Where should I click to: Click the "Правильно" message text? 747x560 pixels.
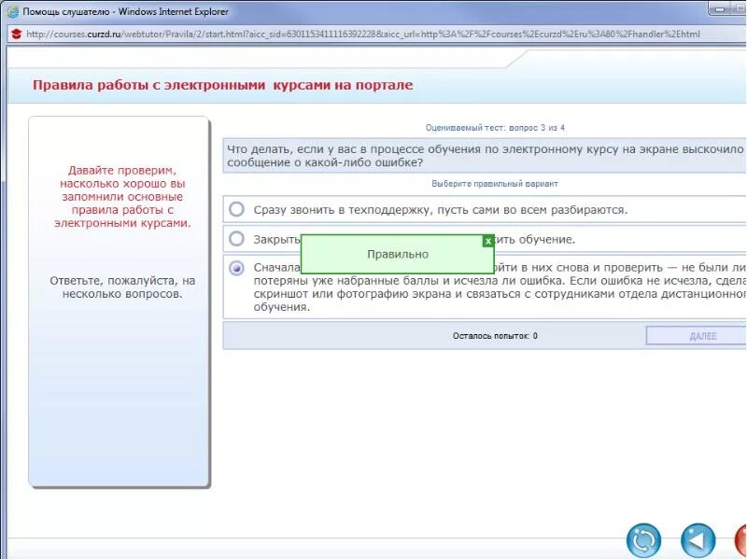point(398,254)
